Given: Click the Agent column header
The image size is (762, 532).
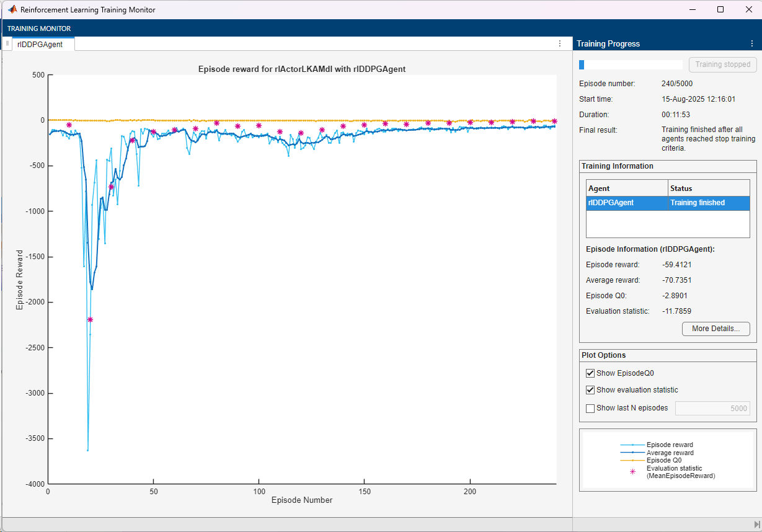Looking at the screenshot, I should pos(627,188).
